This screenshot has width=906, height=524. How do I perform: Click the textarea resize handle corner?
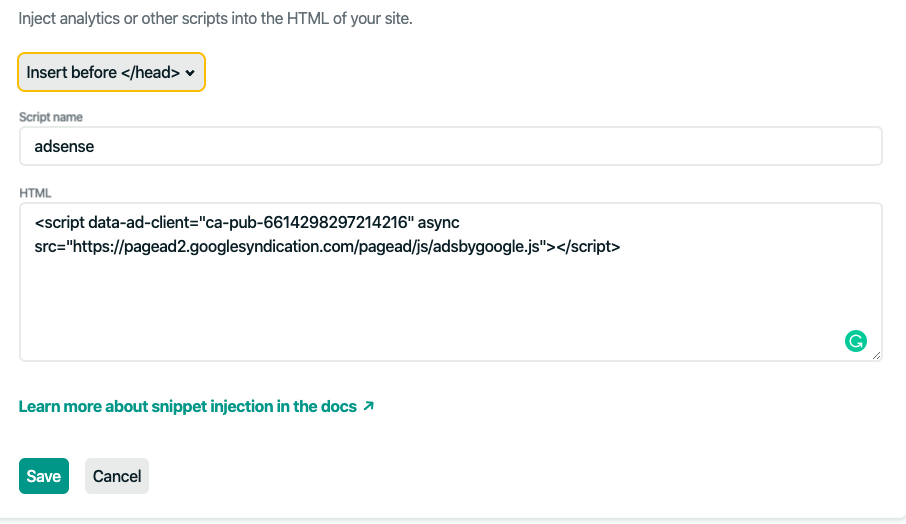pos(876,355)
